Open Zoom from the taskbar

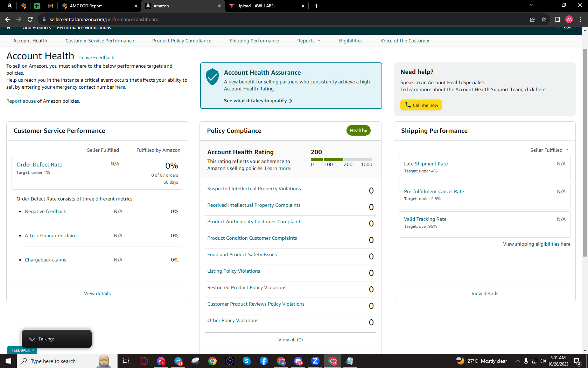click(315, 361)
